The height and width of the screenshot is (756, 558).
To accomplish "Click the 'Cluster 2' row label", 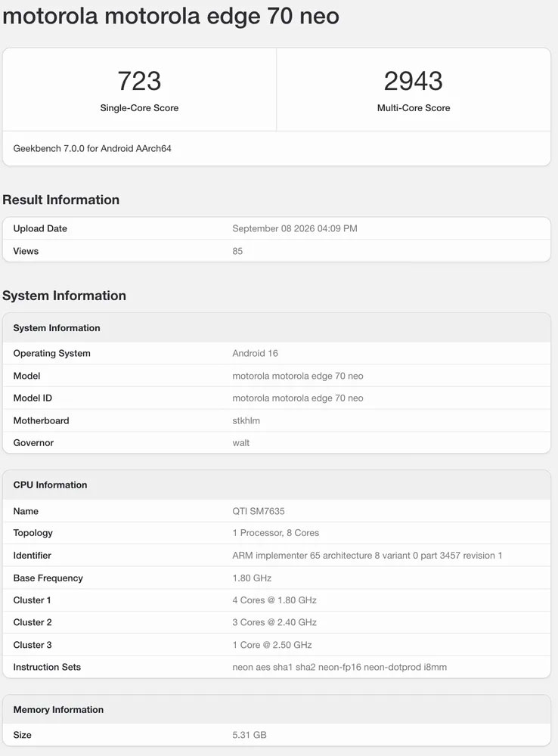I will (x=33, y=622).
